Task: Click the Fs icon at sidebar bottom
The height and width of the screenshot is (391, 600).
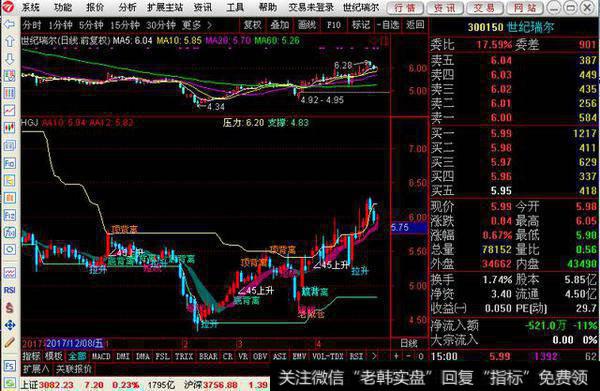Action: coord(9,365)
